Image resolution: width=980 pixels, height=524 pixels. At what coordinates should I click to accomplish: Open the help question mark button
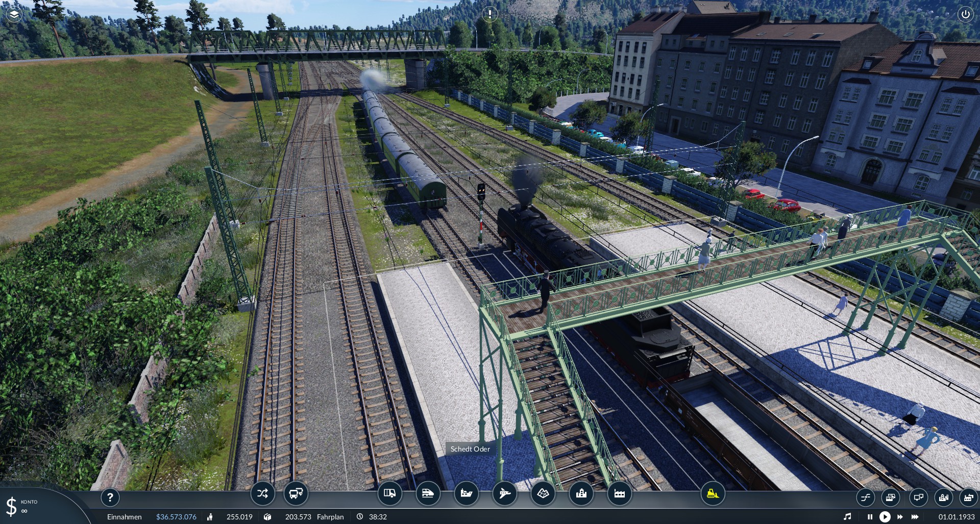(110, 497)
